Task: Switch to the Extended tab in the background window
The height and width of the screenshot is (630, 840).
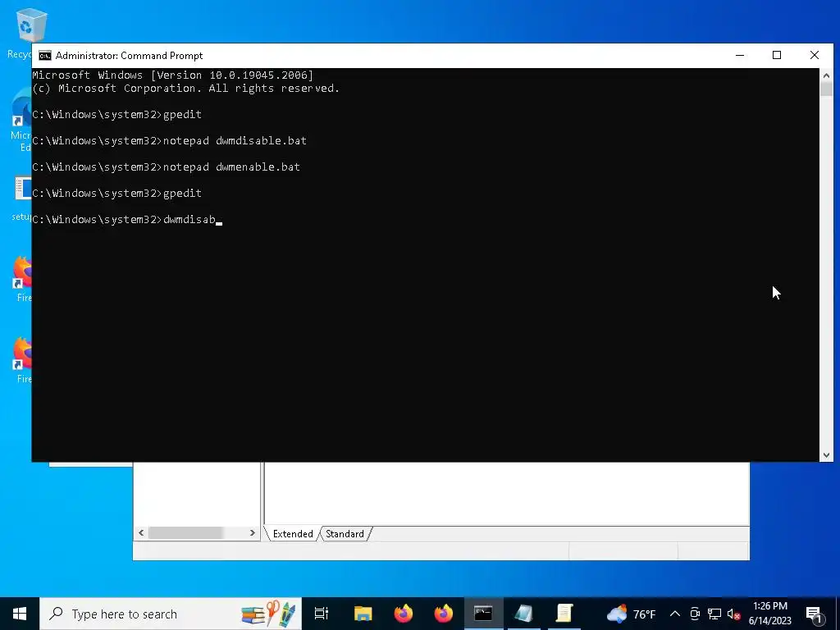Action: [293, 533]
